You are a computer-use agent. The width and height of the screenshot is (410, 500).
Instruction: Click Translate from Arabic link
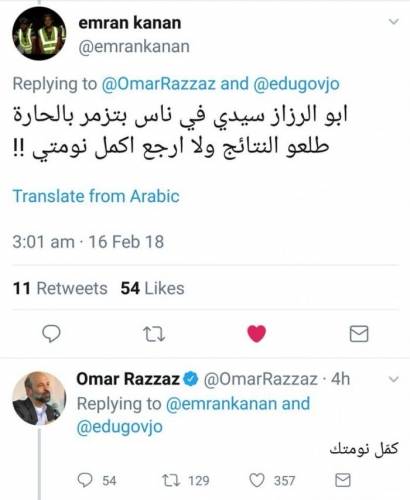96,196
